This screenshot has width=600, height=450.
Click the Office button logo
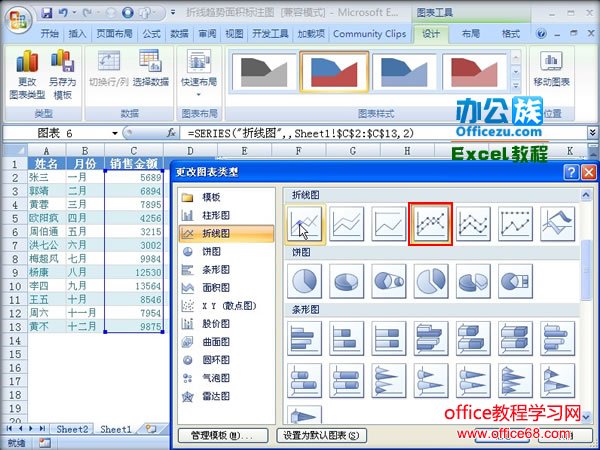(x=18, y=20)
